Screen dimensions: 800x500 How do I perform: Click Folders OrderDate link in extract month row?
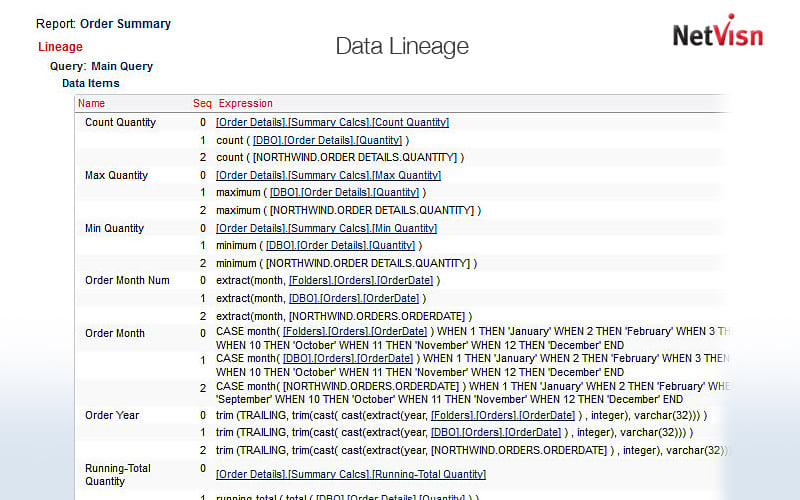(x=353, y=281)
